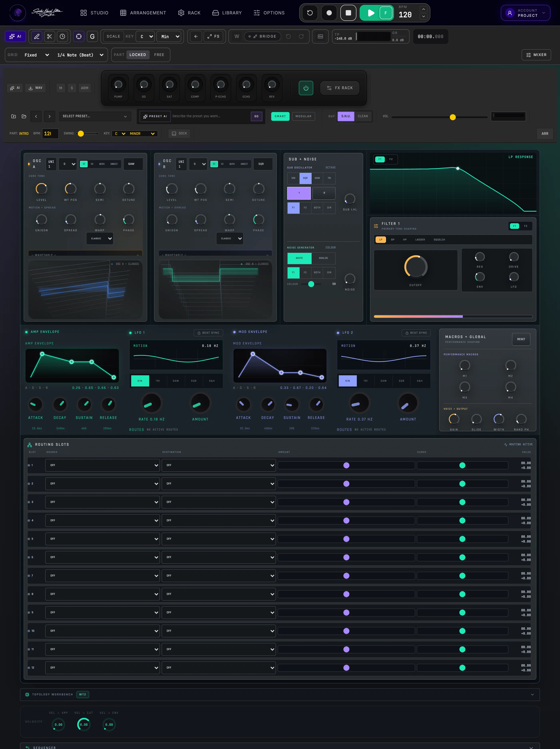This screenshot has width=560, height=749.
Task: Click the ARR button
Action: 545,134
